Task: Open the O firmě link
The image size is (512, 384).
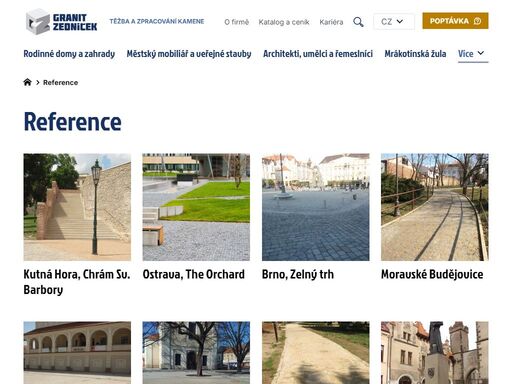Action: coord(236,22)
